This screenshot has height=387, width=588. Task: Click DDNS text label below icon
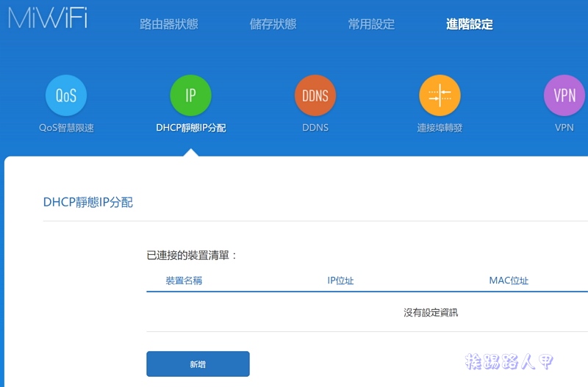pyautogui.click(x=315, y=128)
